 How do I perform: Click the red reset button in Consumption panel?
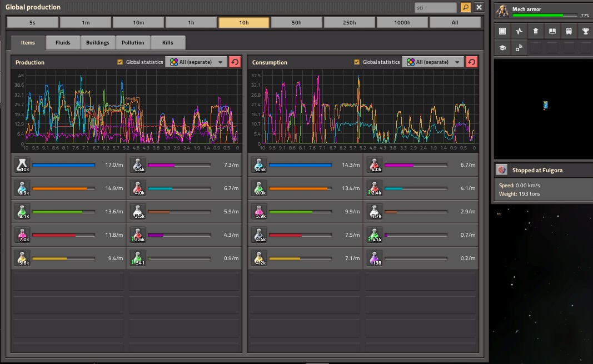[x=472, y=62]
